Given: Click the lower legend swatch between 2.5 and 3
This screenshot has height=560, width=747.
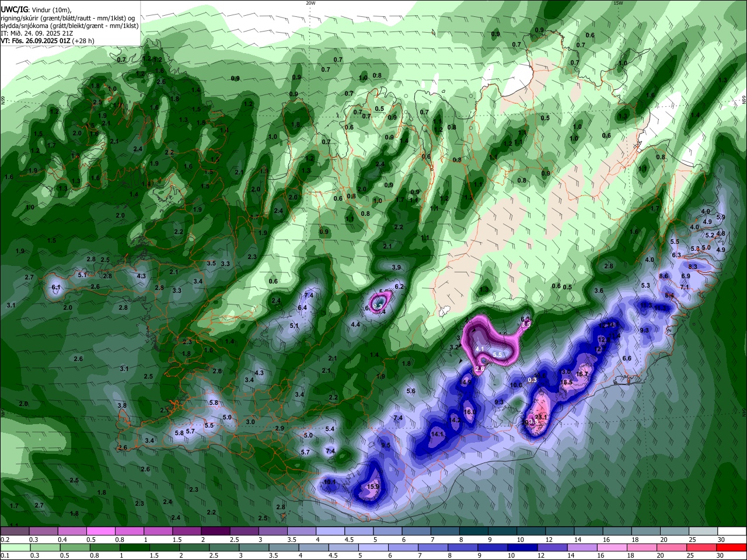Looking at the screenshot, I should tap(223, 548).
